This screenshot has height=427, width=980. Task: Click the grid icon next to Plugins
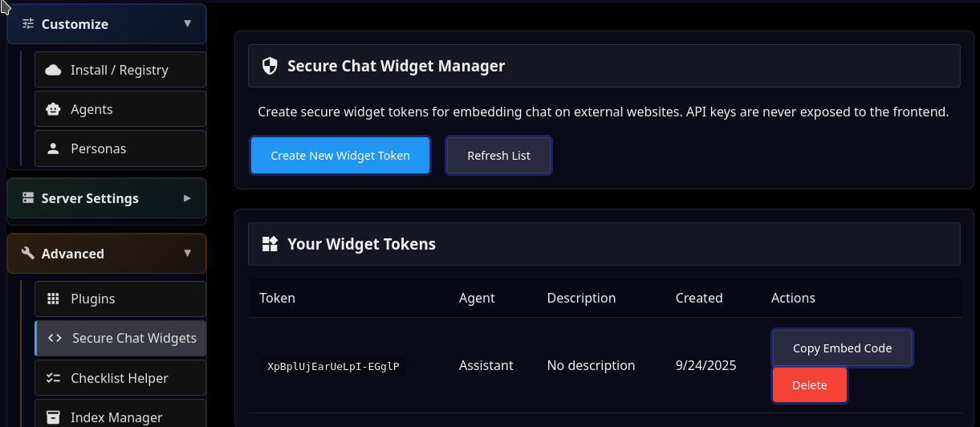click(54, 299)
